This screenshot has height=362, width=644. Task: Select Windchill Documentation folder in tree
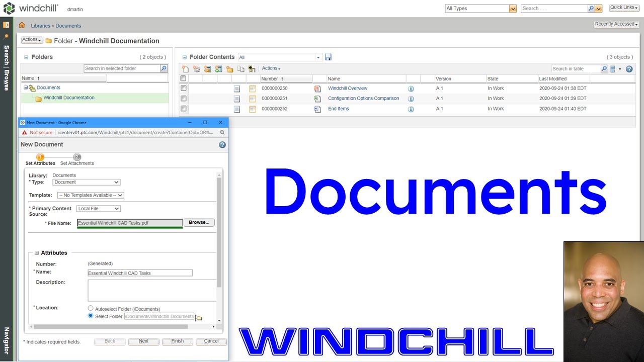pyautogui.click(x=69, y=98)
